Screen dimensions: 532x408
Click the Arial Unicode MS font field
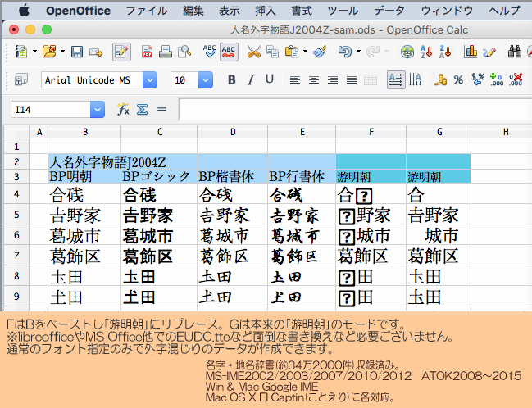click(92, 80)
